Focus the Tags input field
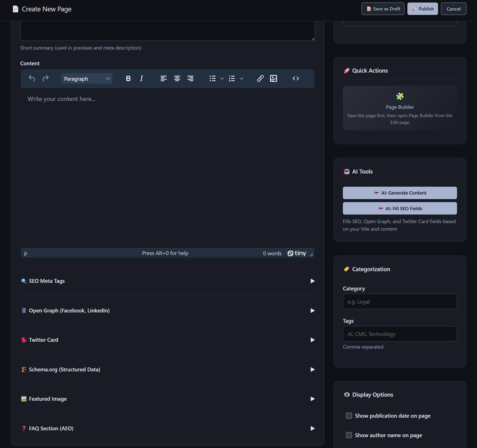The image size is (477, 448). (x=400, y=334)
